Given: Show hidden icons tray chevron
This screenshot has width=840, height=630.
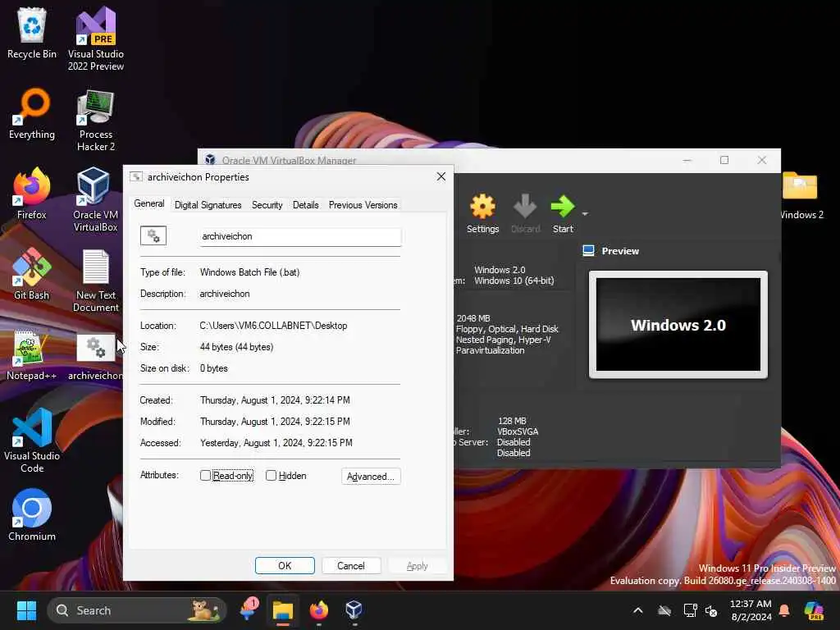Looking at the screenshot, I should pos(638,610).
